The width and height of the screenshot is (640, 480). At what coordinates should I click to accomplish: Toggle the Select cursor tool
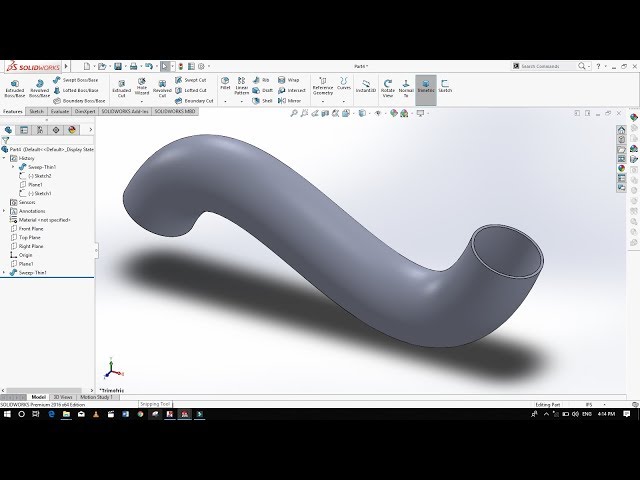164,66
